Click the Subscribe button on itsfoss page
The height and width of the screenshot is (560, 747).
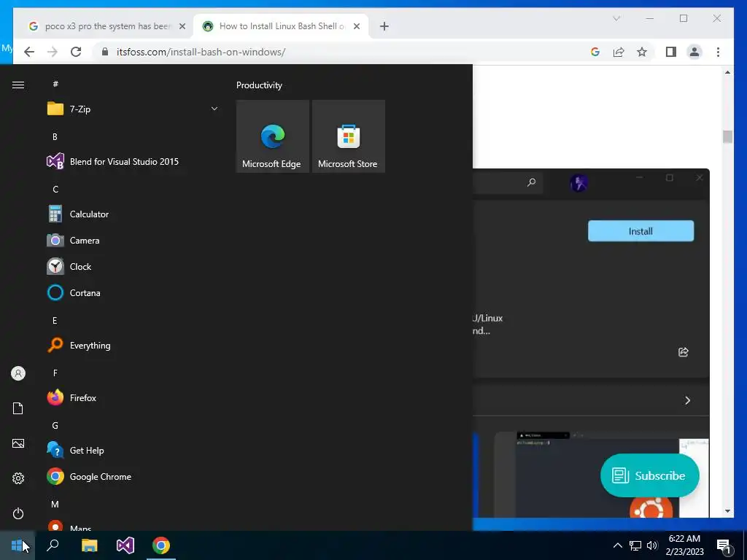(650, 475)
